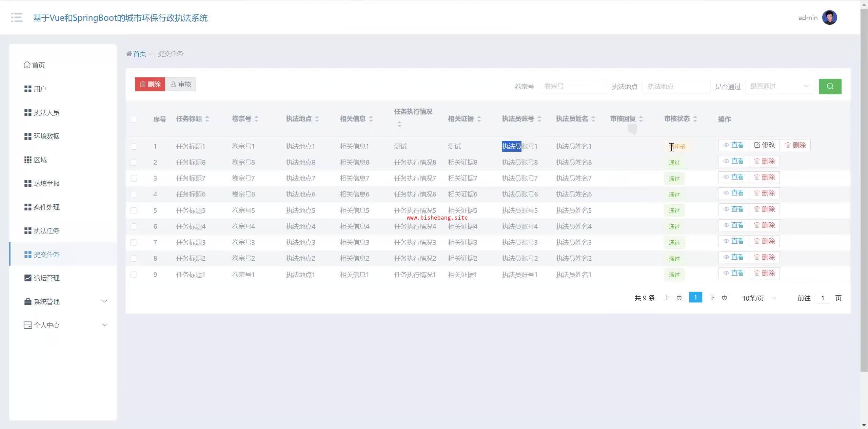Click the 卷宗号 search input field

point(572,86)
